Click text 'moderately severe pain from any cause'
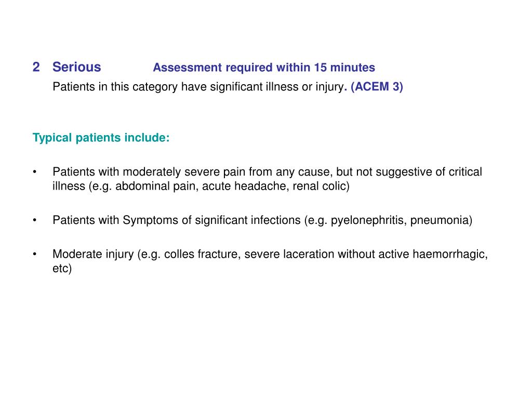Viewport: 532px width, 399px height. pyautogui.click(x=227, y=172)
